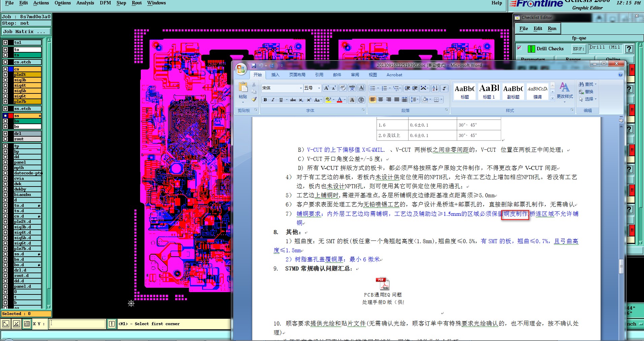Apply the 标题 1 style
Screen dimensions: 644x341
tap(489, 92)
